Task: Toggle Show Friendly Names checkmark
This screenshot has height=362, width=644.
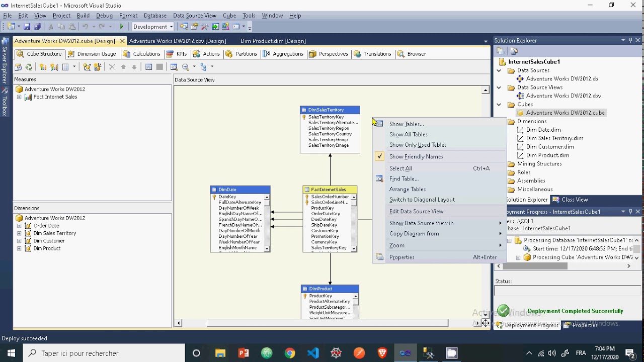Action: [380, 156]
